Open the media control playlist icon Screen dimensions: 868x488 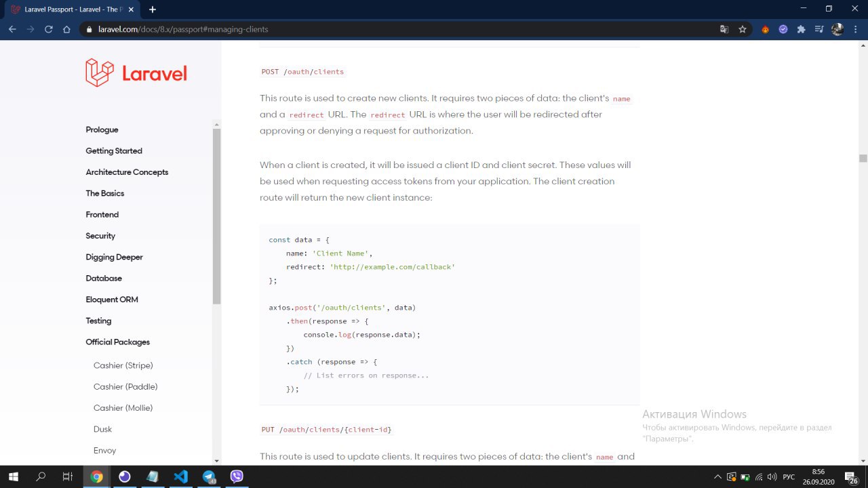819,29
